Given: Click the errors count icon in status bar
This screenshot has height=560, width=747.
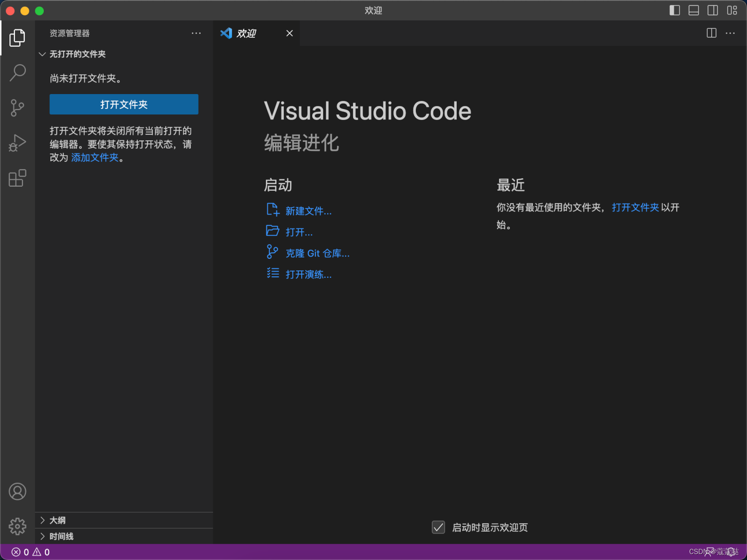Looking at the screenshot, I should pos(16,552).
